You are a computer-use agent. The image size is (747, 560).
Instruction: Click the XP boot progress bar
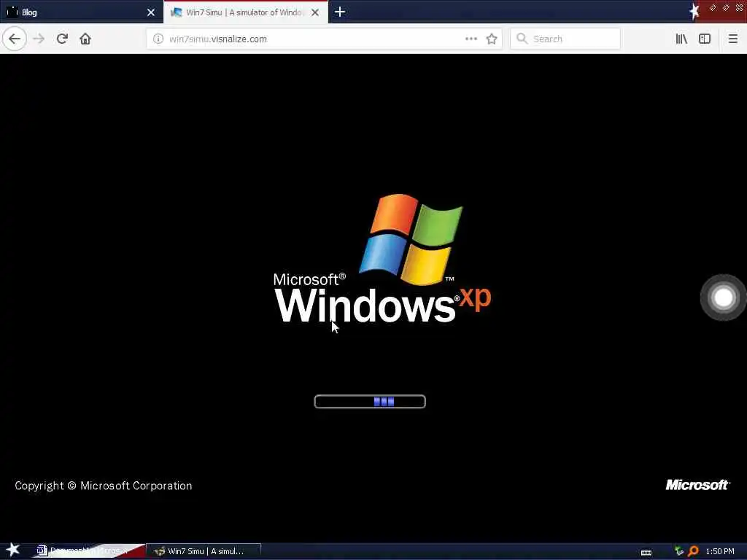tap(370, 402)
